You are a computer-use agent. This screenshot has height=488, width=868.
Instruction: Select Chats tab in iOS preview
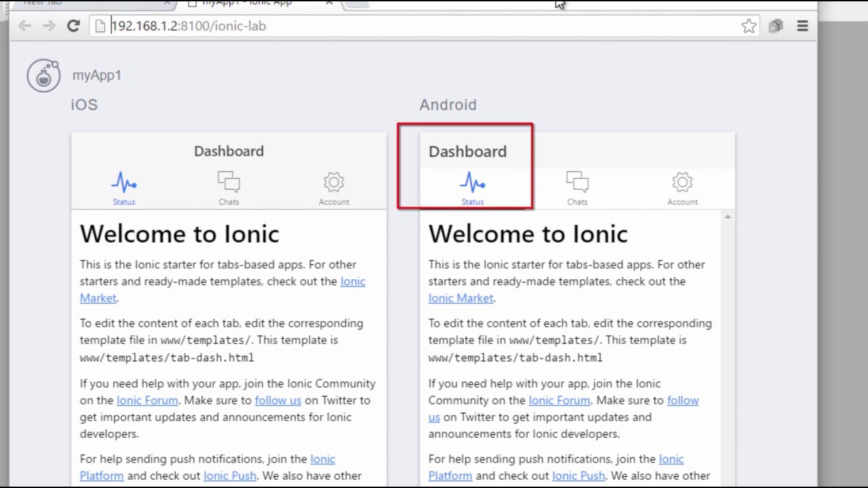click(229, 188)
